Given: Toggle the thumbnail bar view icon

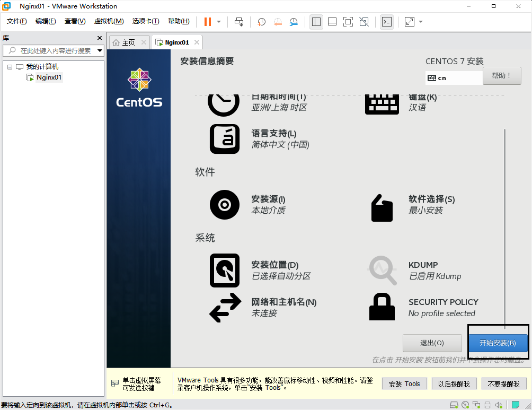Looking at the screenshot, I should point(332,22).
